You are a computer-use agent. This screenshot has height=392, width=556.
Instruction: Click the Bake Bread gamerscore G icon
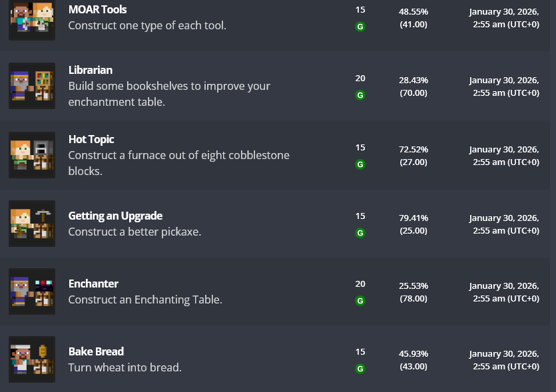pos(360,369)
